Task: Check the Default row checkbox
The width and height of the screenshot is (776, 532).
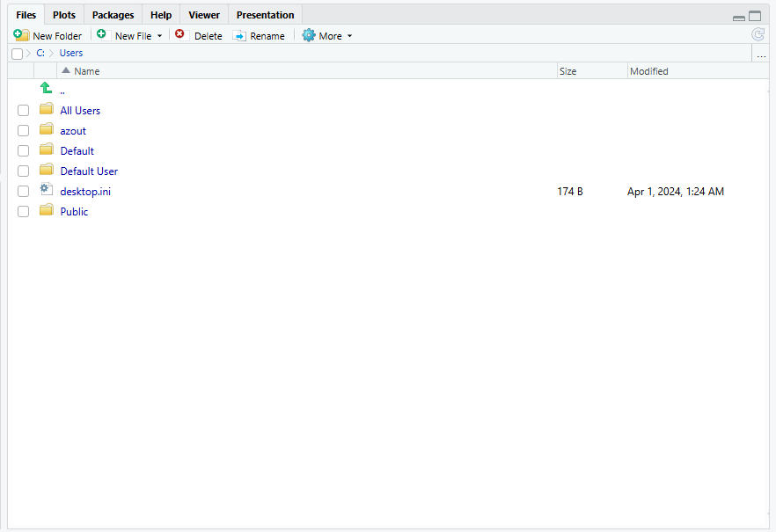Action: click(23, 150)
